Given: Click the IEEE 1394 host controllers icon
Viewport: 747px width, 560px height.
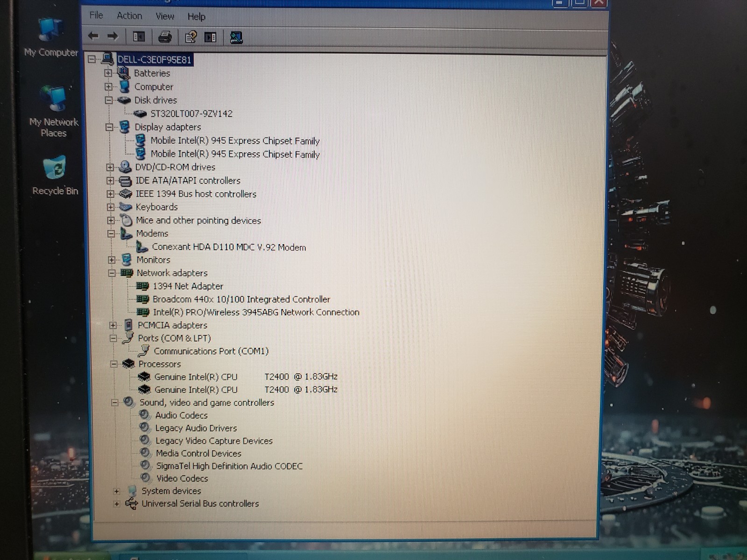Looking at the screenshot, I should (126, 194).
